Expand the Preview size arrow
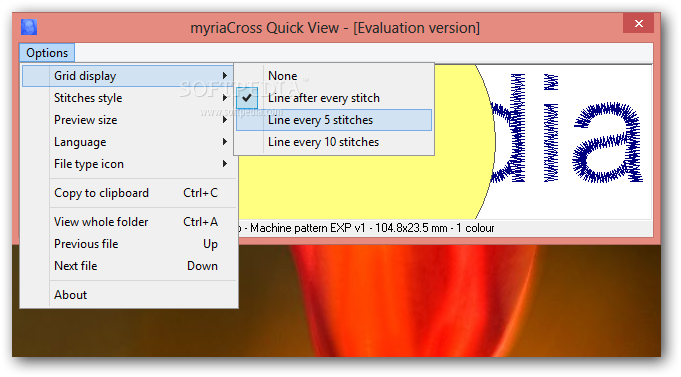681x377 pixels. [225, 120]
